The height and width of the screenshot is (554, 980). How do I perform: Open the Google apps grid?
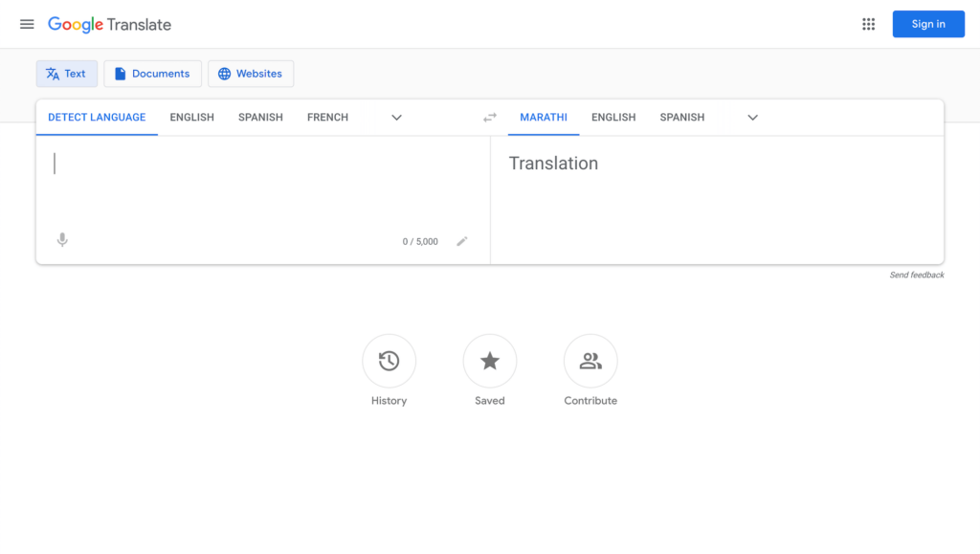pos(868,24)
